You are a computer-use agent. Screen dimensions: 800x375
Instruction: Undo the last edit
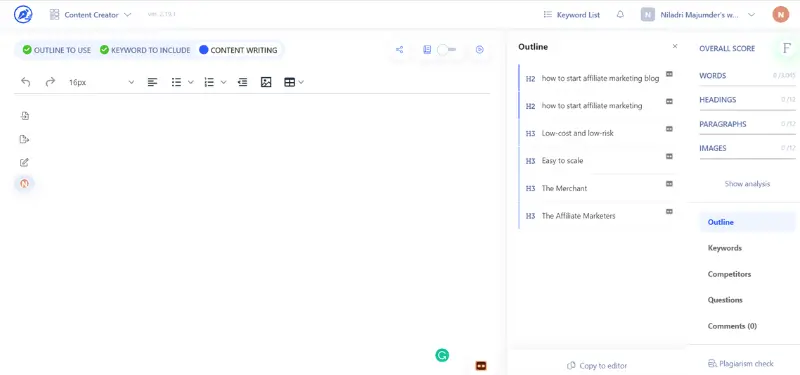point(26,82)
